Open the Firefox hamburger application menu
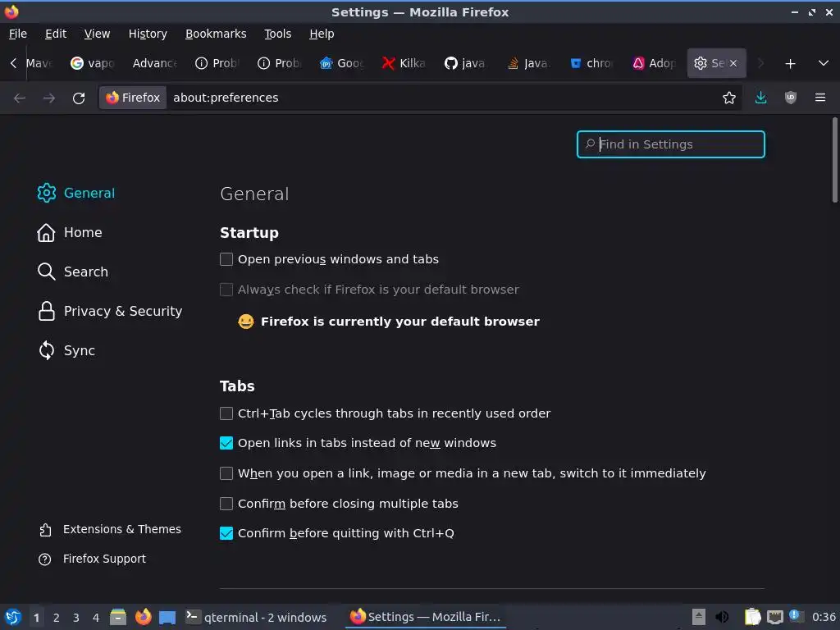Viewport: 840px width, 630px height. (819, 98)
